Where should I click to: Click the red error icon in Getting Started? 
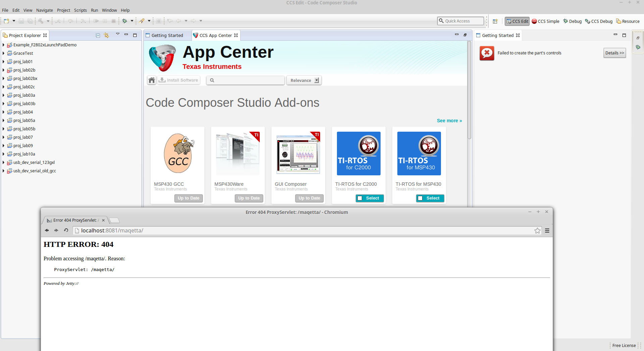(x=487, y=53)
